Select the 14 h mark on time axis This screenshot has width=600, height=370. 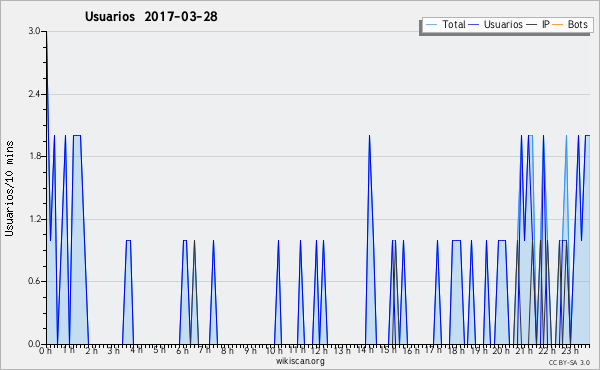[365, 350]
